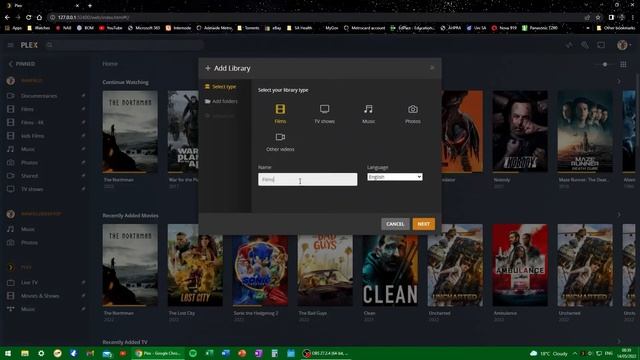
Task: Open Live TV in the sidebar
Action: [x=29, y=282]
